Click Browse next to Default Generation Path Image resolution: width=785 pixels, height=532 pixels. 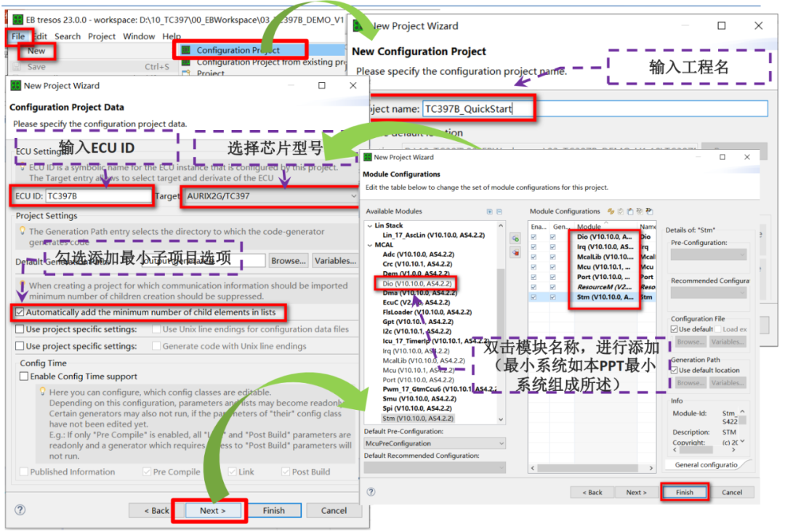coord(289,261)
